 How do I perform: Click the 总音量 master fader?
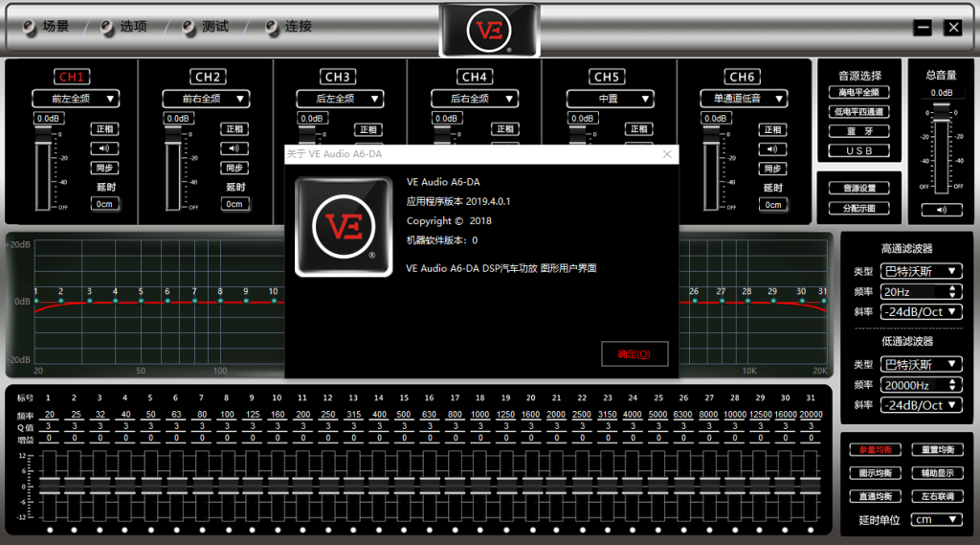[942, 149]
